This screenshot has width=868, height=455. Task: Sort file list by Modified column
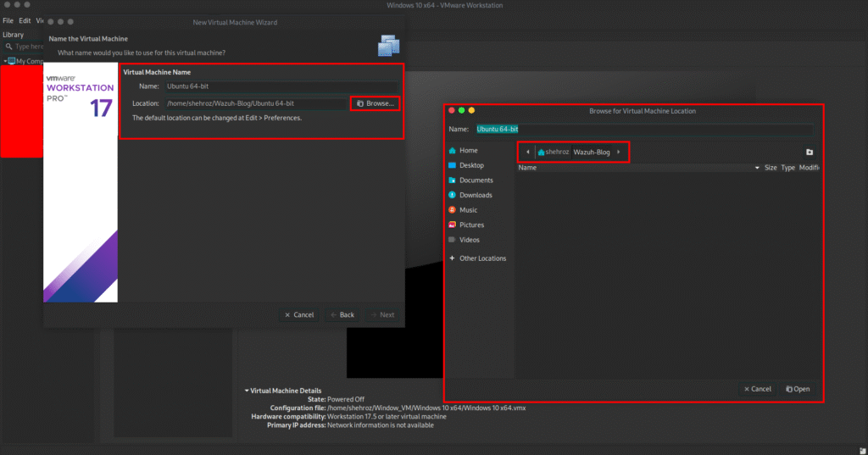[x=809, y=168]
